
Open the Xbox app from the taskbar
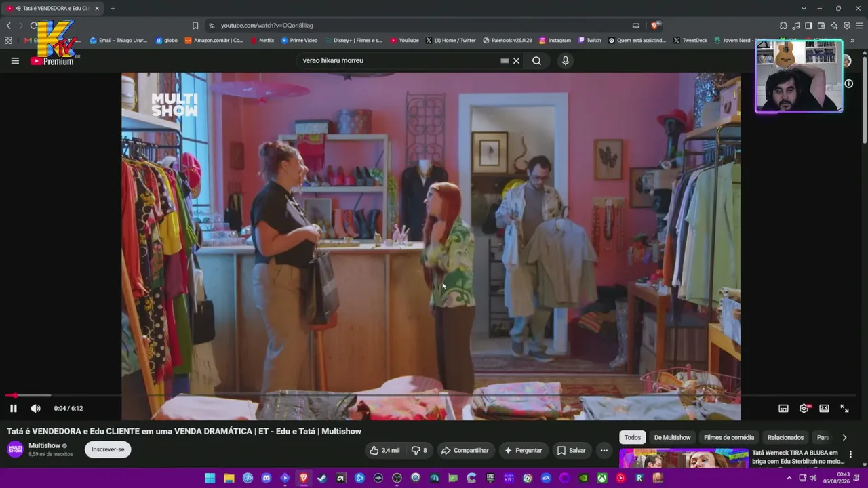point(601,478)
